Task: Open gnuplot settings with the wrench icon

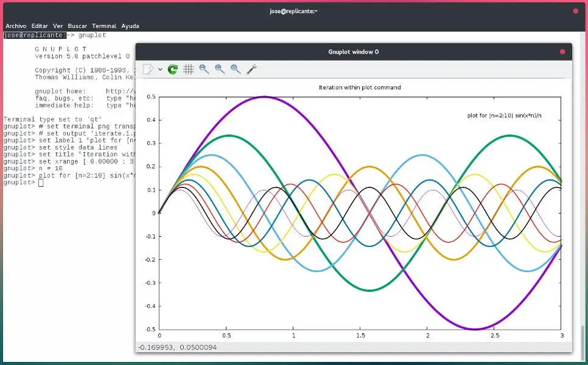Action: point(251,69)
